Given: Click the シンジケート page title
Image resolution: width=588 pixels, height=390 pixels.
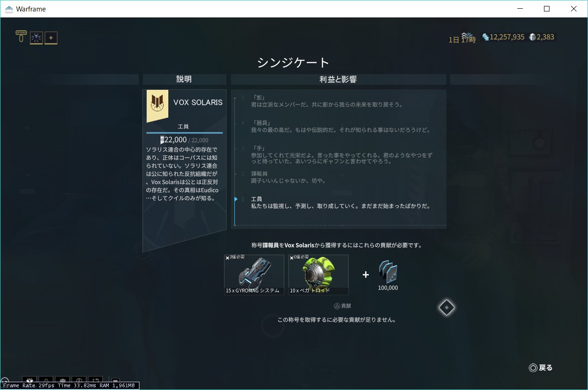Looking at the screenshot, I should click(x=293, y=63).
